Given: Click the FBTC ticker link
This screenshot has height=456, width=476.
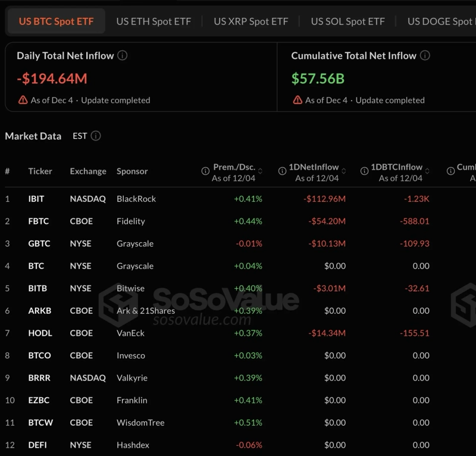Looking at the screenshot, I should (x=38, y=221).
